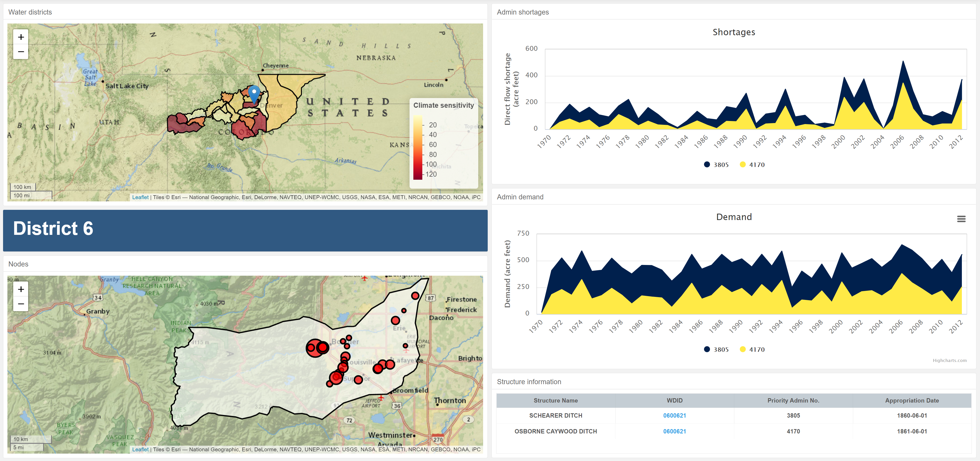Sort by Appropriation Date header
Screen dimensions: 980x461
[912, 401]
